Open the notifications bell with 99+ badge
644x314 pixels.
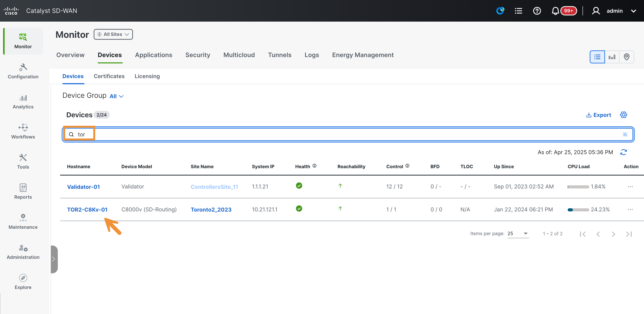tap(564, 11)
